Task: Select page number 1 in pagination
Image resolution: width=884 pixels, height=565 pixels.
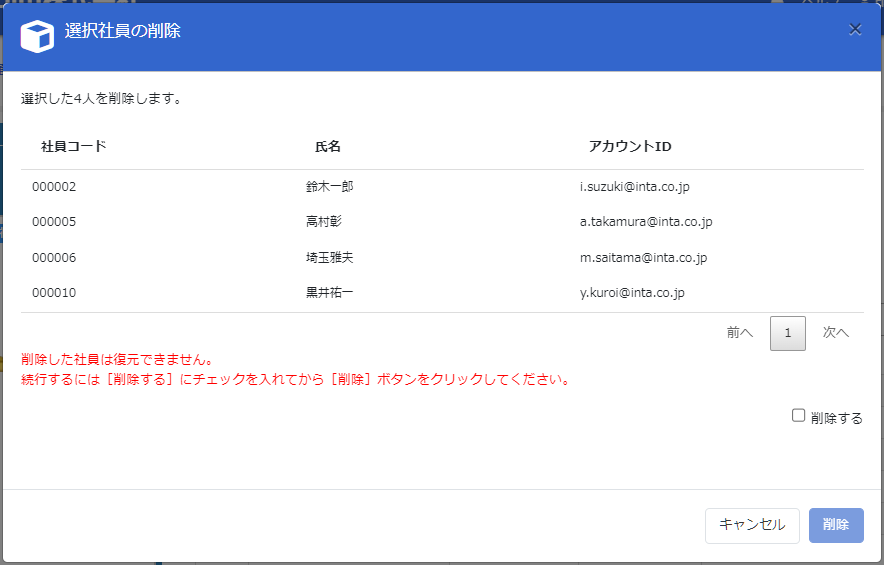Action: tap(788, 333)
